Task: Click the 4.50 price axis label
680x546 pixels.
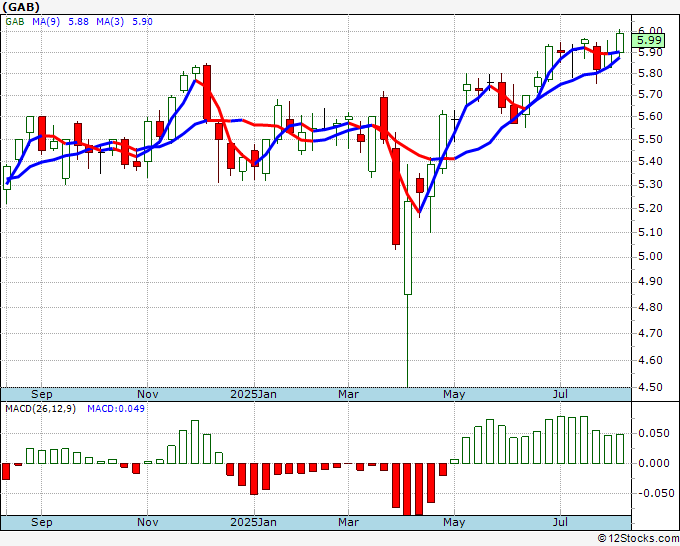Action: tap(651, 387)
